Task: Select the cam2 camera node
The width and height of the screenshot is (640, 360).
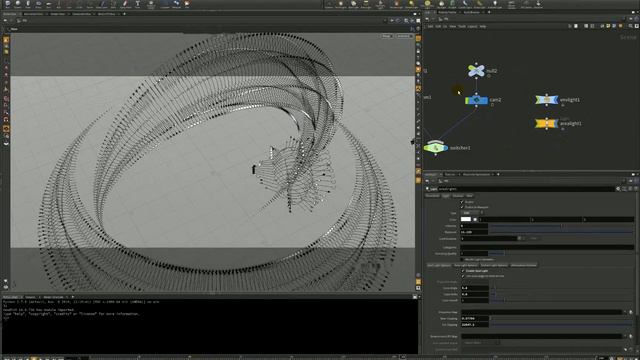Action: [476, 100]
